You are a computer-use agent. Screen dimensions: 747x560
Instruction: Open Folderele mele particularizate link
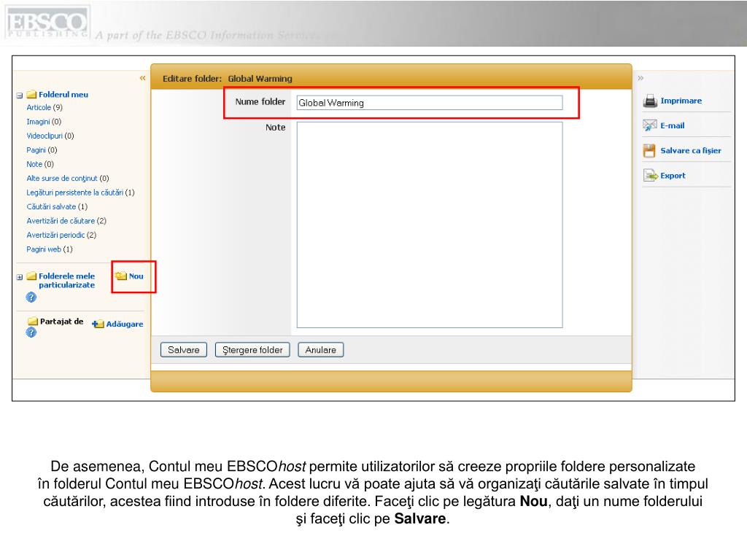point(66,281)
